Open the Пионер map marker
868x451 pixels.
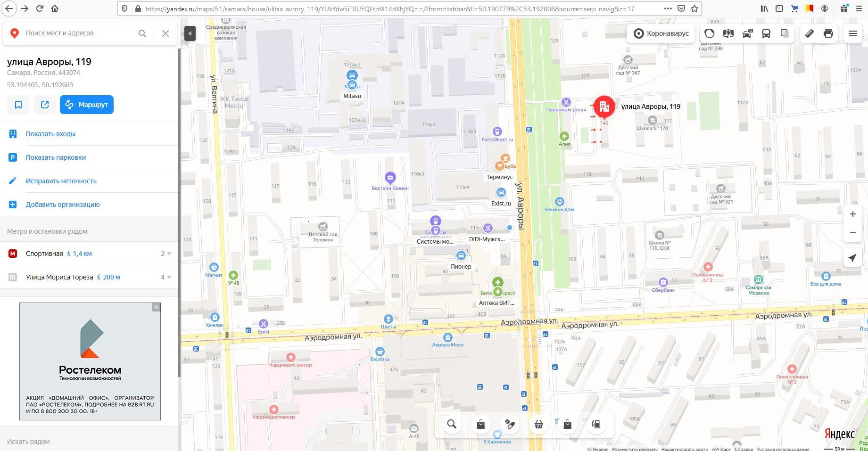coord(461,255)
